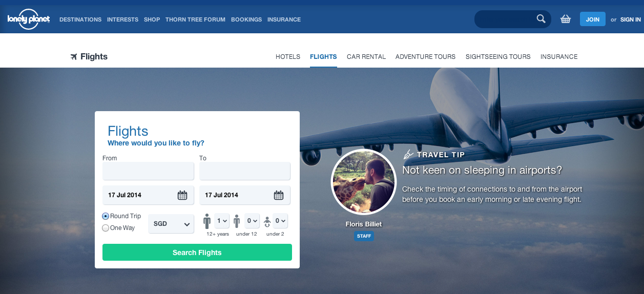Open the return date calendar icon
This screenshot has height=294, width=644.
click(x=279, y=195)
